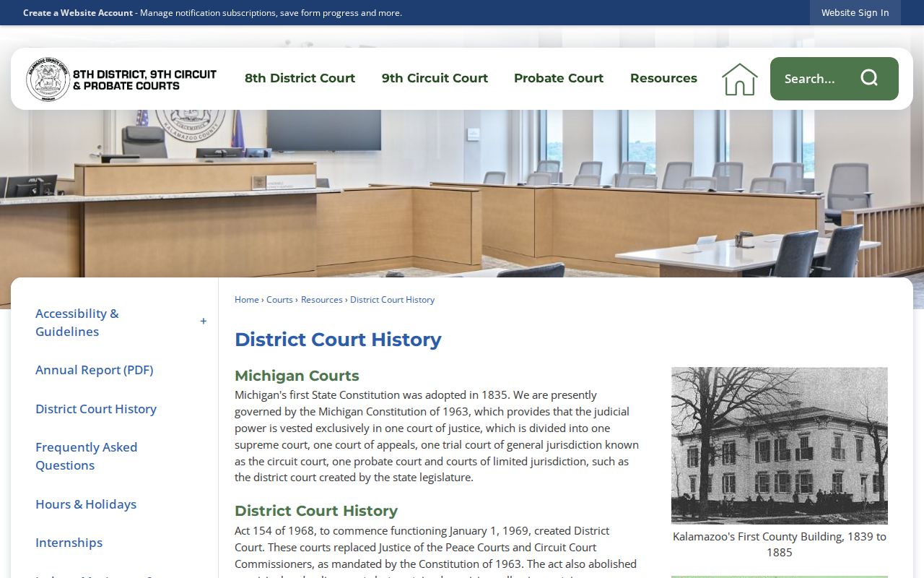
Task: Open the Probate Court menu
Action: (559, 78)
